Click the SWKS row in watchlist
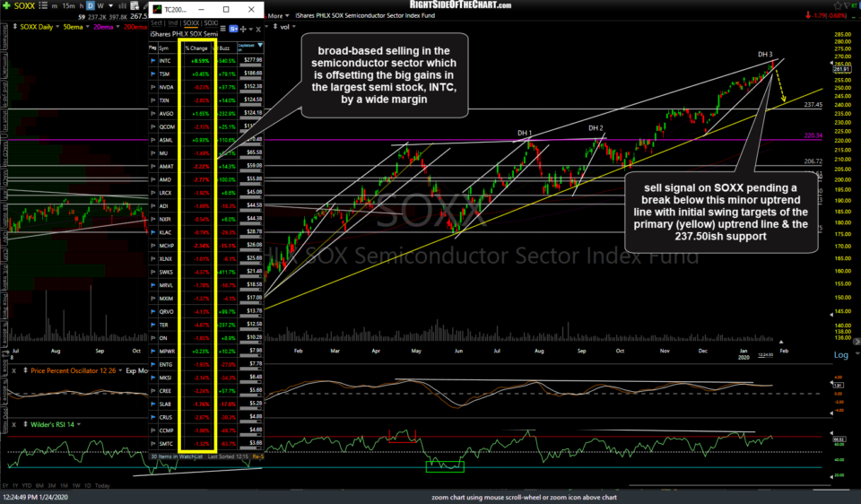861x504 pixels. click(x=206, y=273)
